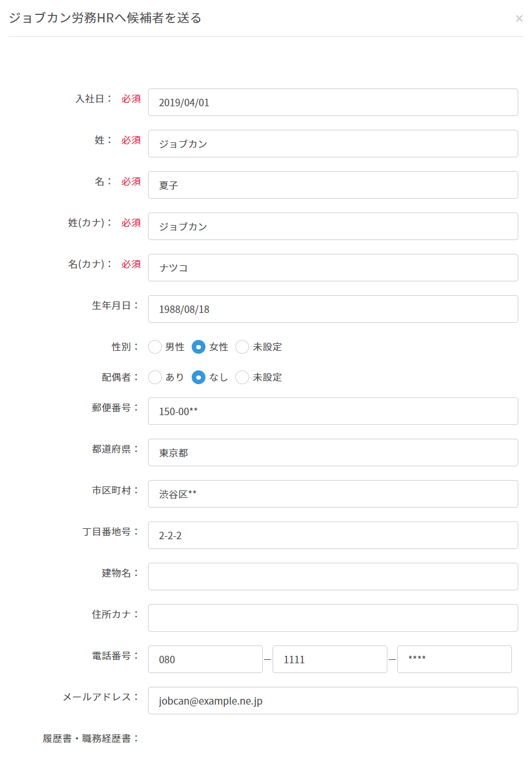
Task: Close the candidate send dialog
Action: [x=519, y=18]
